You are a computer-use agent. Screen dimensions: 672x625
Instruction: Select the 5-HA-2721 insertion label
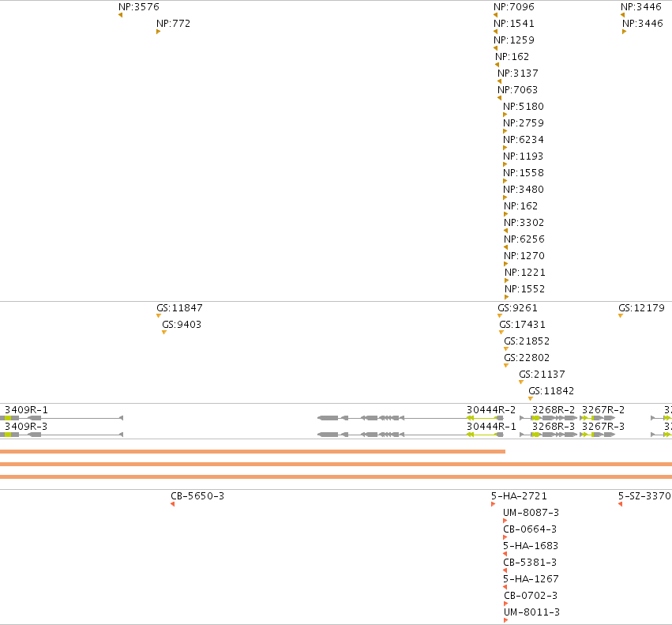[x=519, y=496]
